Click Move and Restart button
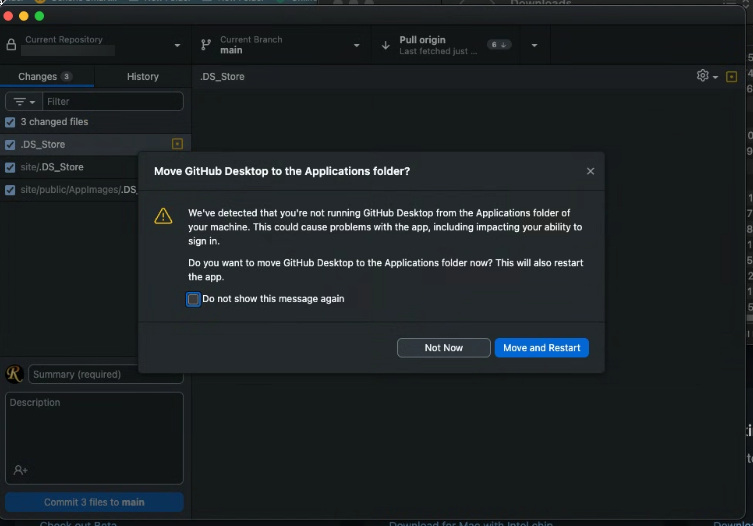This screenshot has width=753, height=526. [542, 348]
